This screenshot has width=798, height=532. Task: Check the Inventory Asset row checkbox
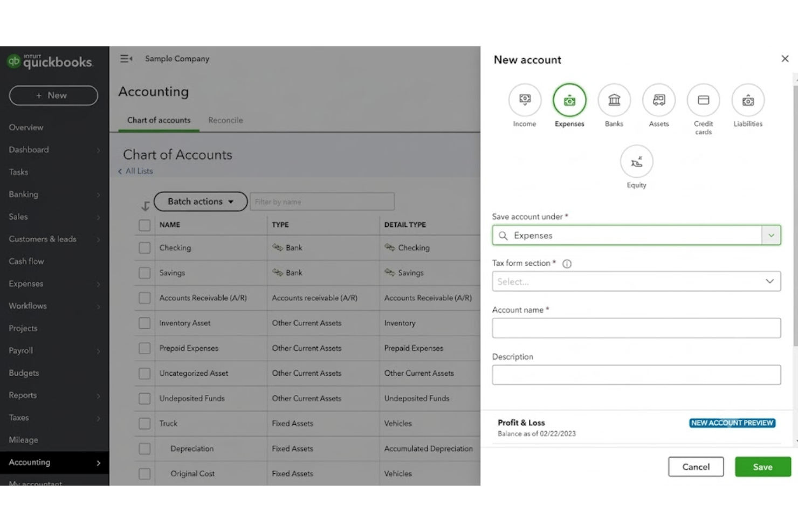[x=145, y=323]
